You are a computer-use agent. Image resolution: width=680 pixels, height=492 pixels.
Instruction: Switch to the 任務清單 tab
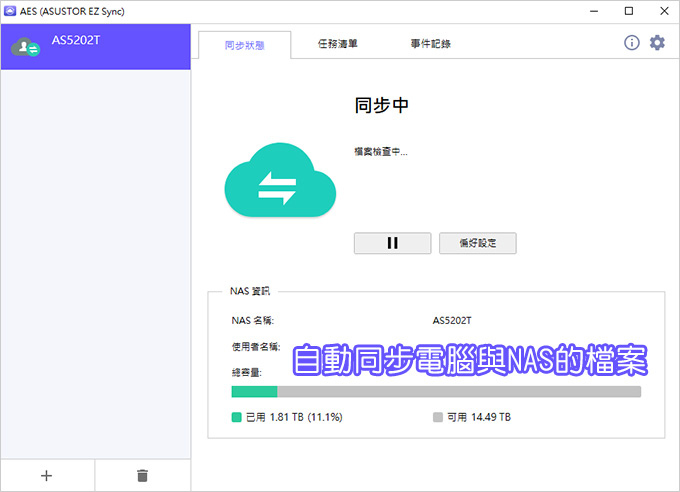[337, 44]
